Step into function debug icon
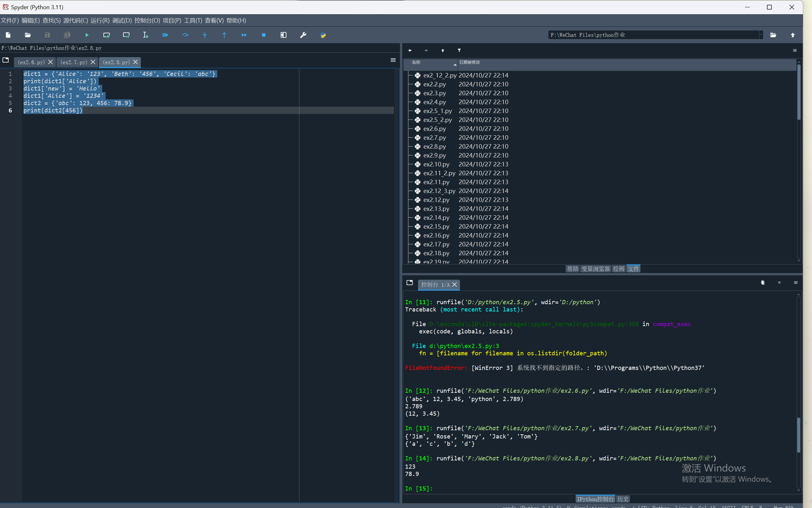 click(205, 35)
